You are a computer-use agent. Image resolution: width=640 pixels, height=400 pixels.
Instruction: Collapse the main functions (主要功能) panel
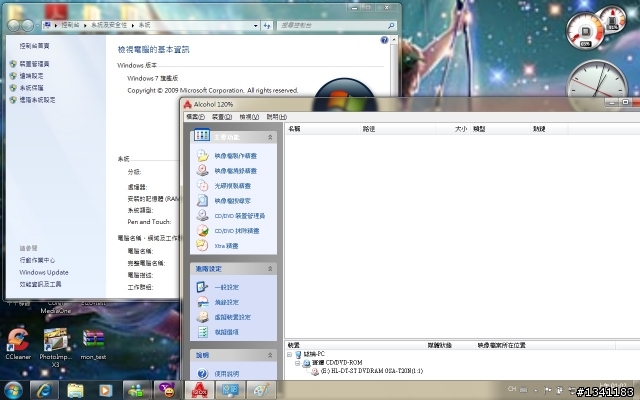[x=270, y=138]
